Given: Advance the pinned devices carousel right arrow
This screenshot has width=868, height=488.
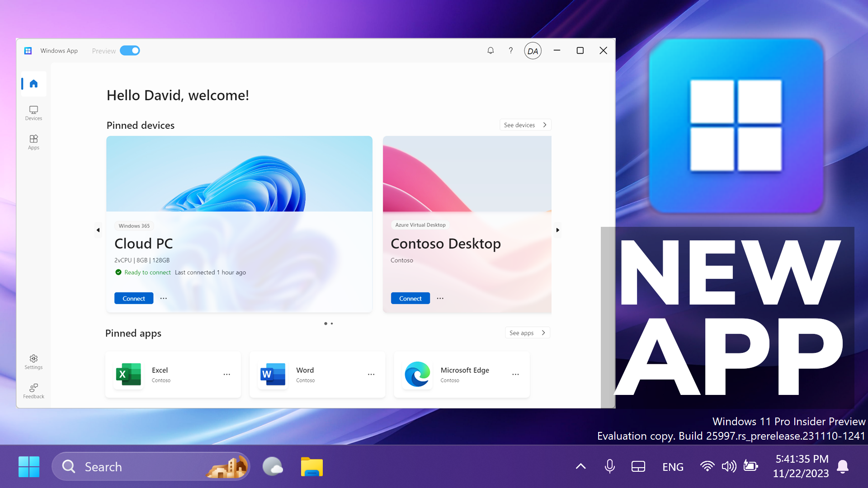Looking at the screenshot, I should click(557, 230).
